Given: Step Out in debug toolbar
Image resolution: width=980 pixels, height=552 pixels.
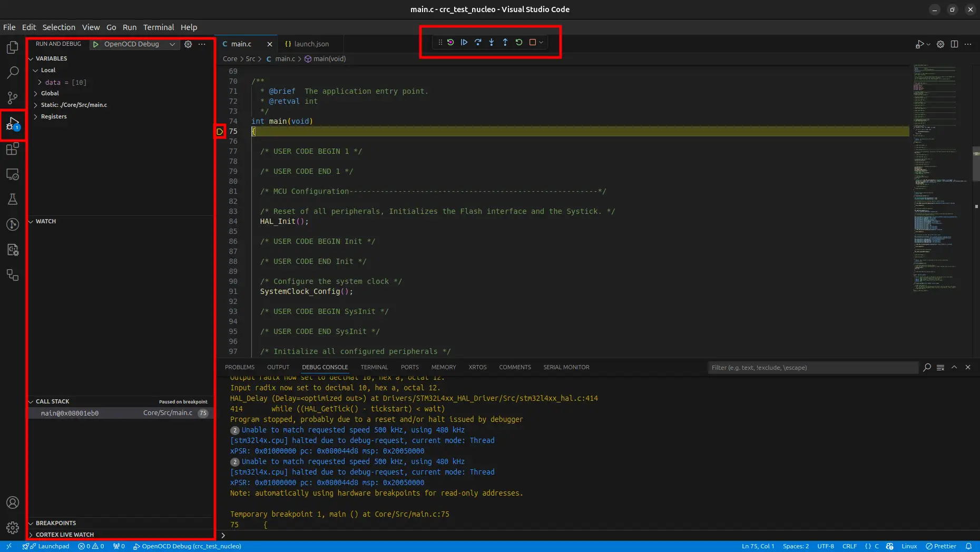Looking at the screenshot, I should pyautogui.click(x=505, y=42).
